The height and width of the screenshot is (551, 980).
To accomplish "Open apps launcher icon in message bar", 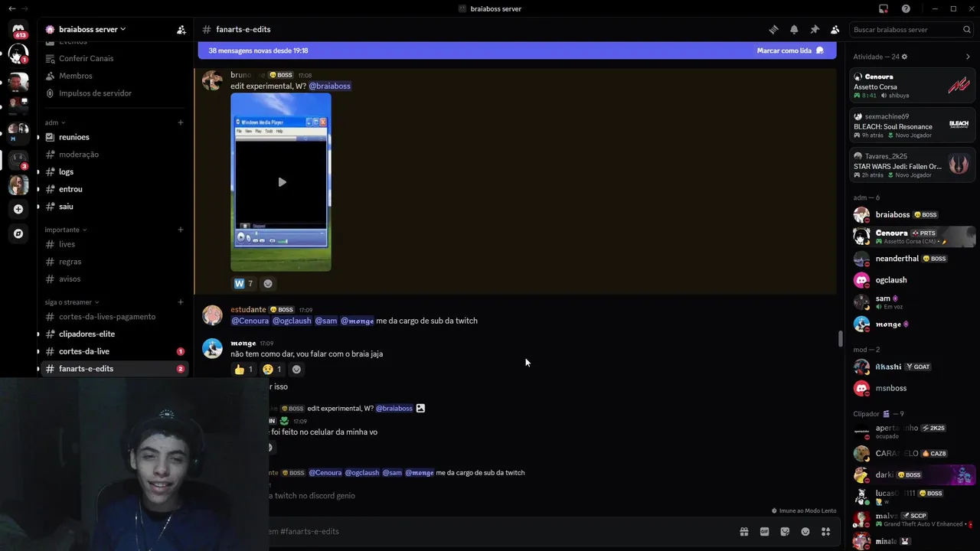I will (x=826, y=531).
